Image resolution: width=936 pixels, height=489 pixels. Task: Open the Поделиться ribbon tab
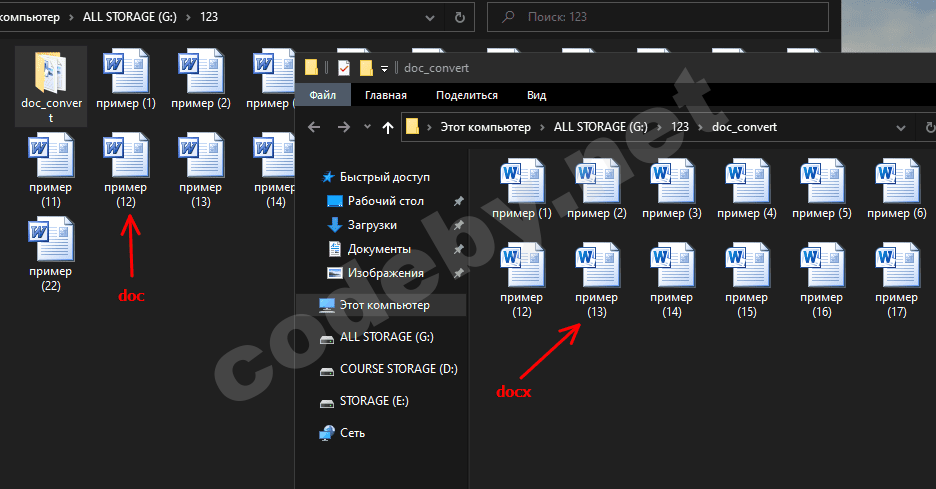coord(467,95)
